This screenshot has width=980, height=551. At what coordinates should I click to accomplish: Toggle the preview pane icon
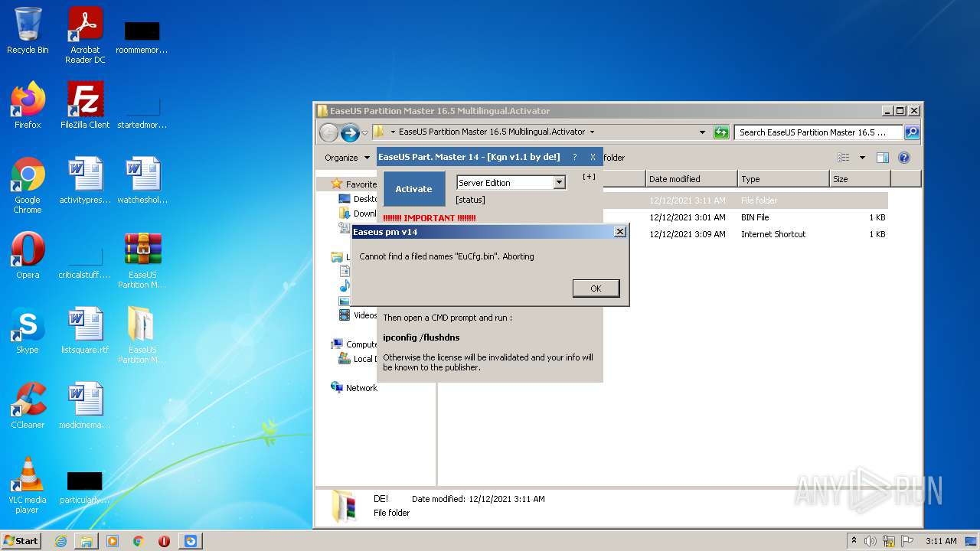[883, 158]
